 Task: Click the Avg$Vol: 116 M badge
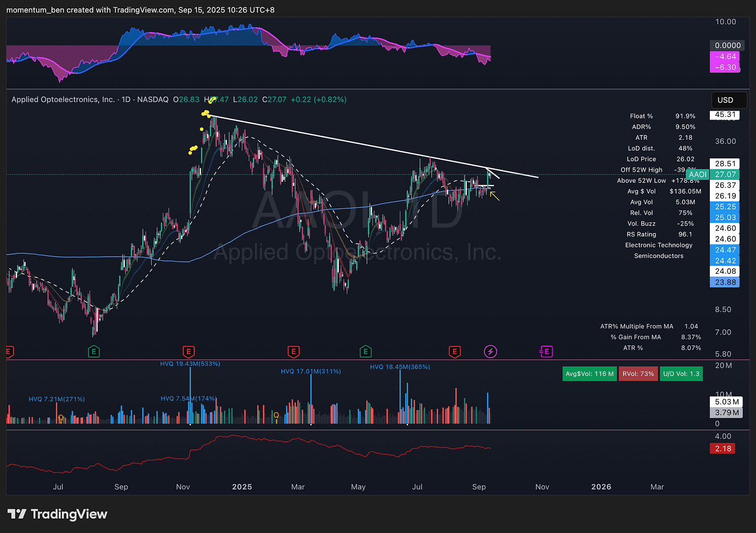pyautogui.click(x=589, y=374)
